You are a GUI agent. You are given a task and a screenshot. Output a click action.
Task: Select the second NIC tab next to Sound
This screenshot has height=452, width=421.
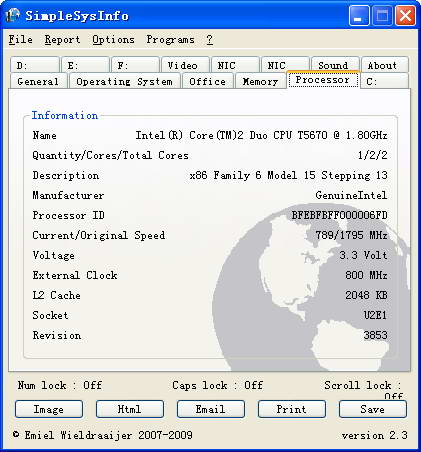point(285,65)
